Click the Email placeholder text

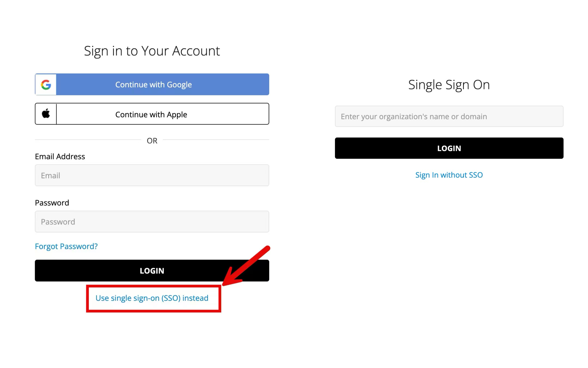coord(50,175)
